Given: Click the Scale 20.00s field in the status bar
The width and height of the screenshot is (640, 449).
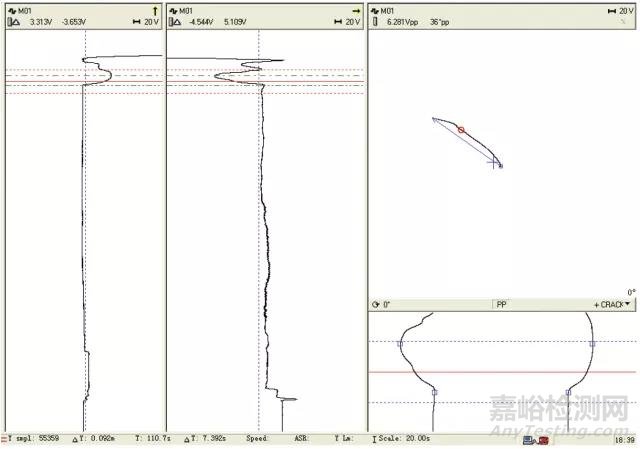Looking at the screenshot, I should [404, 439].
